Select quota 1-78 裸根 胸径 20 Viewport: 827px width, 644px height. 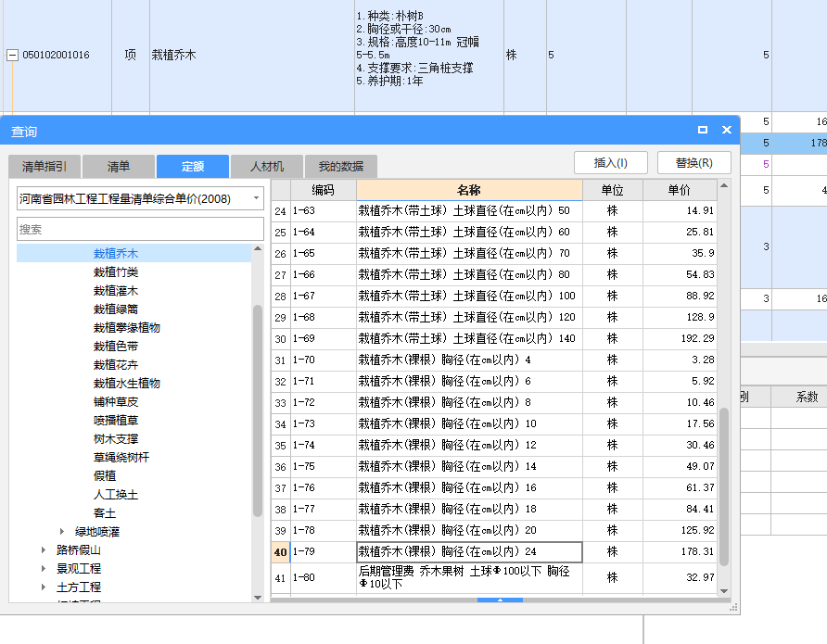[x=494, y=530]
